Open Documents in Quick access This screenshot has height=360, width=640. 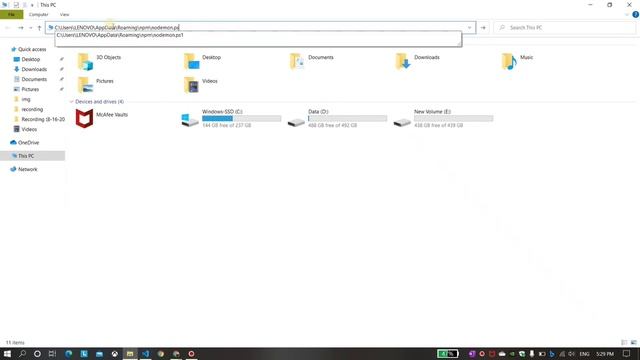click(34, 79)
